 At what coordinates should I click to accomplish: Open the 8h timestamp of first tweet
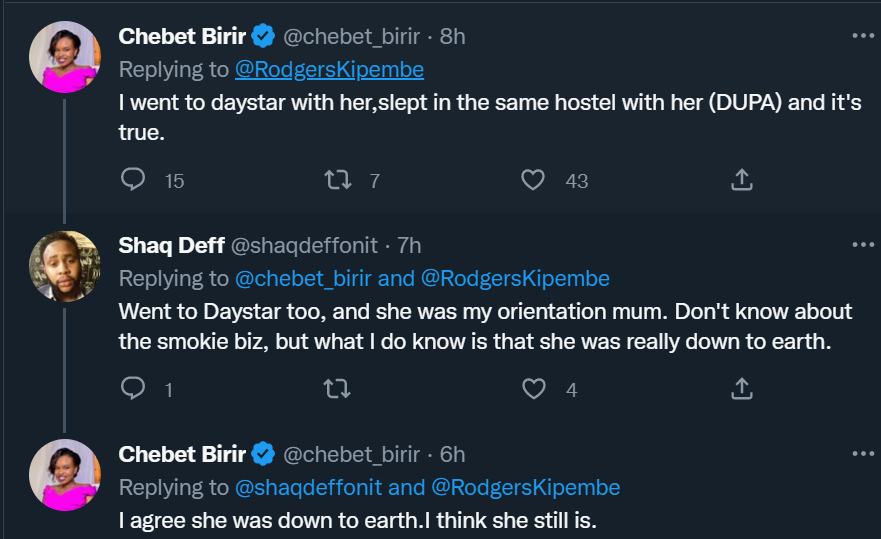[x=453, y=36]
